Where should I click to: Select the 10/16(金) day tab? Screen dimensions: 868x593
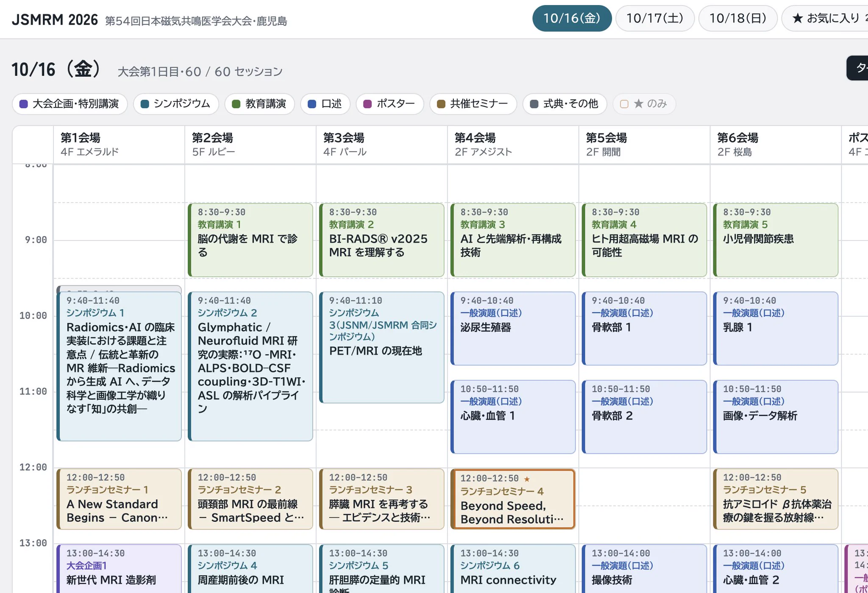[572, 18]
